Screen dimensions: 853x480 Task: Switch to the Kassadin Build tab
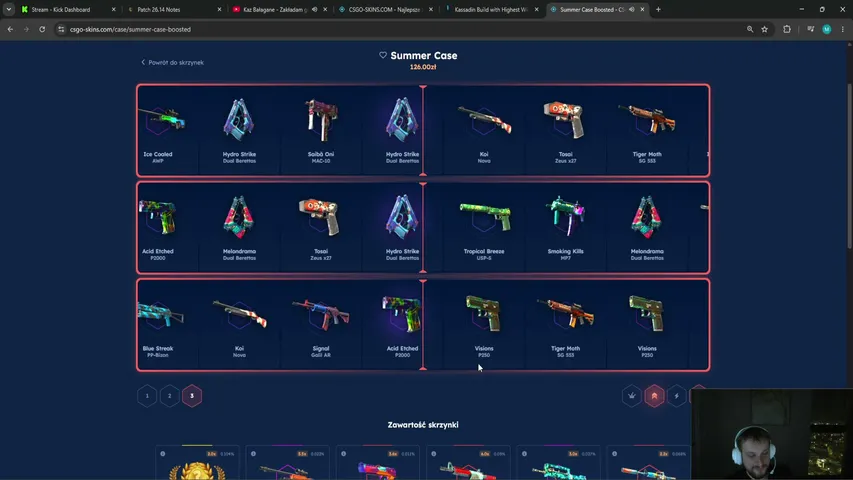[x=491, y=9]
